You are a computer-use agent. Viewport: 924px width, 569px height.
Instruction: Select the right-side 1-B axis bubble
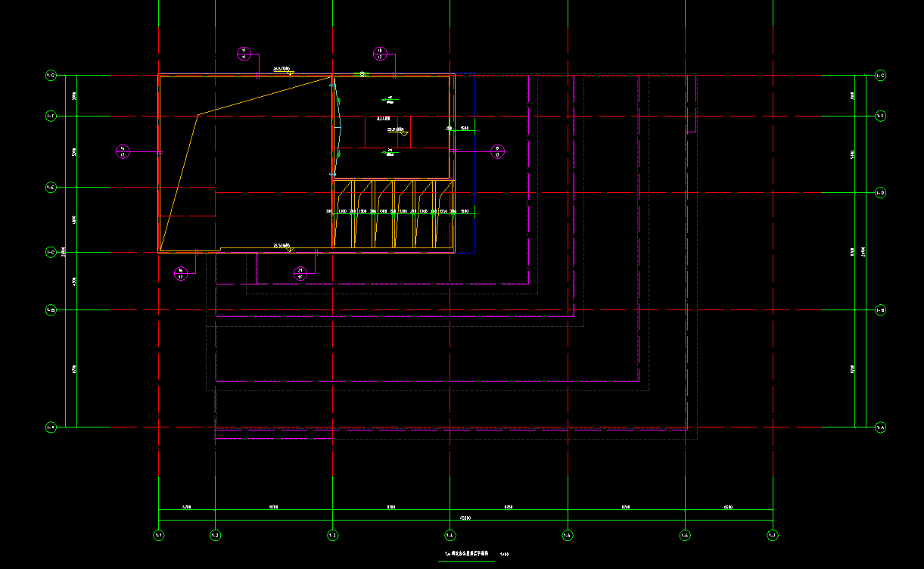880,310
